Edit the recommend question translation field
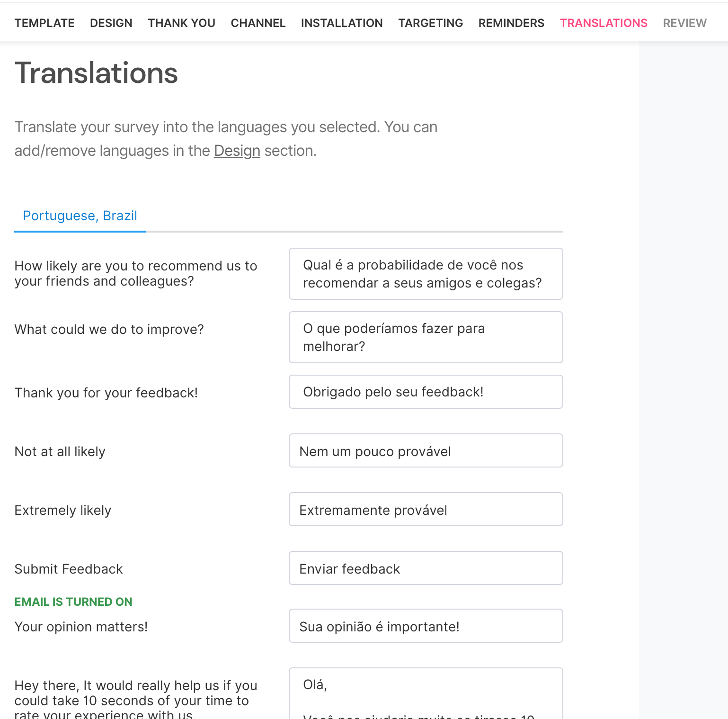728x719 pixels. point(426,274)
